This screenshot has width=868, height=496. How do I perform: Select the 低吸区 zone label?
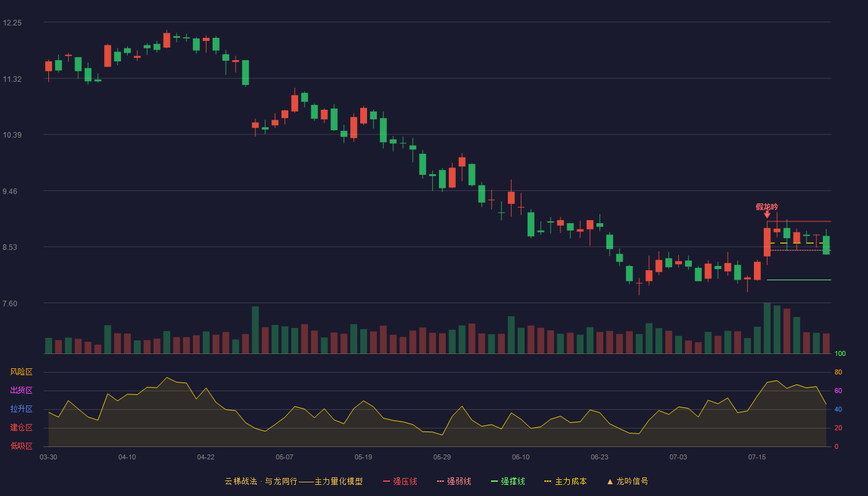pyautogui.click(x=21, y=446)
